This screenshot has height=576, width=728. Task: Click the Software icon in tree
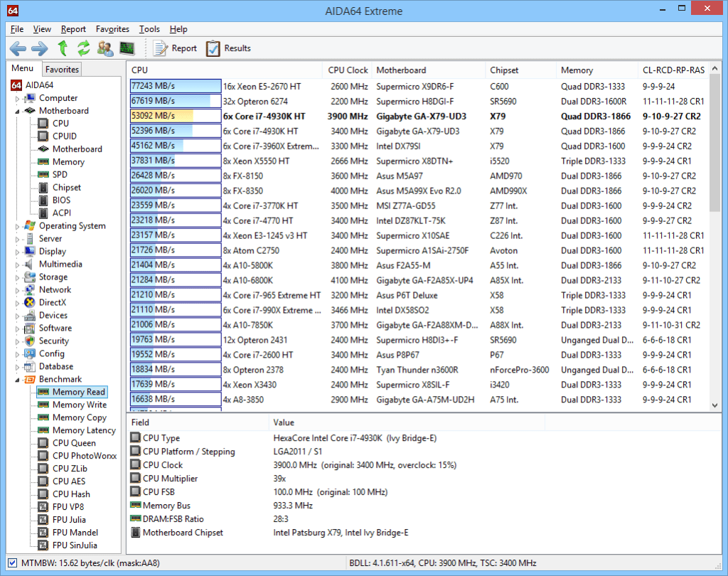click(x=30, y=328)
